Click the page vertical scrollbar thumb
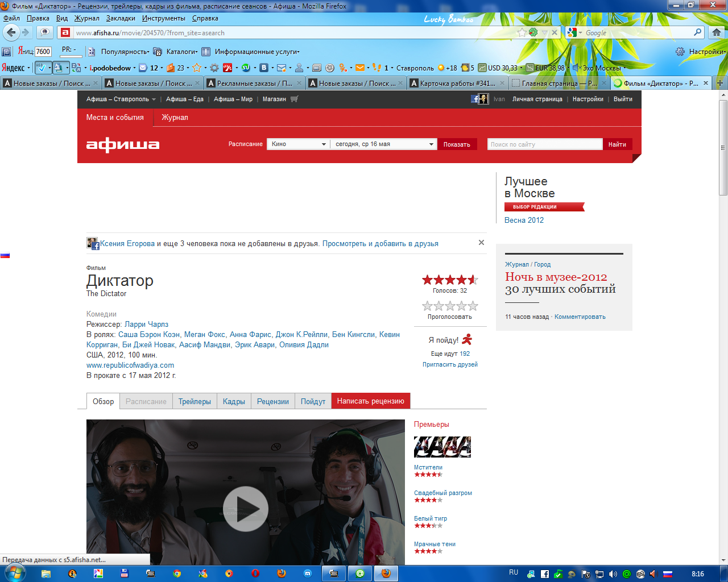Screen dimensions: 728x582 coord(723,148)
